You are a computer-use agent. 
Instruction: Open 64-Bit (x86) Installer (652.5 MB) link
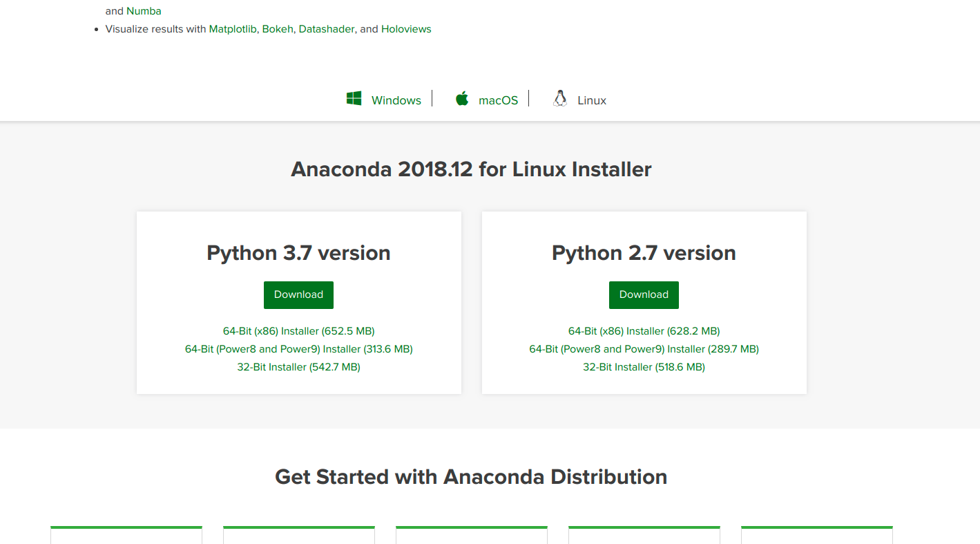coord(299,331)
